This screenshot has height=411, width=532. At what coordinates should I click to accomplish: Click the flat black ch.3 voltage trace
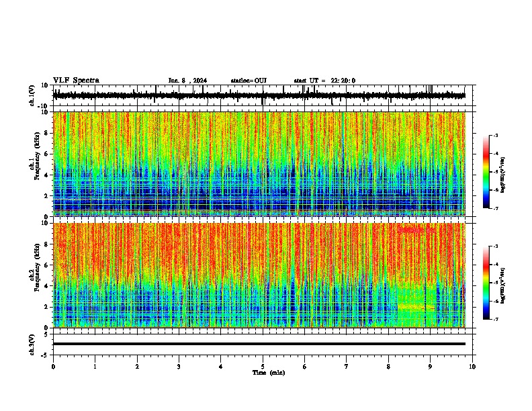tap(259, 344)
